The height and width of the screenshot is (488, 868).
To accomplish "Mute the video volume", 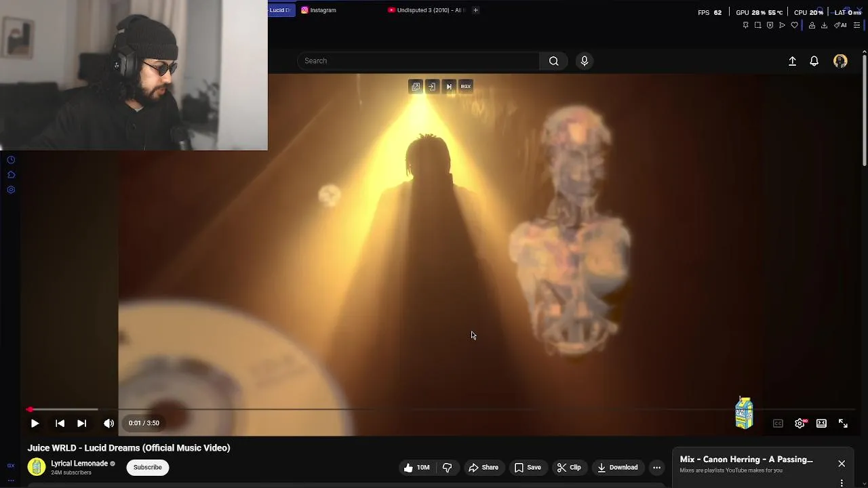I will click(x=108, y=423).
